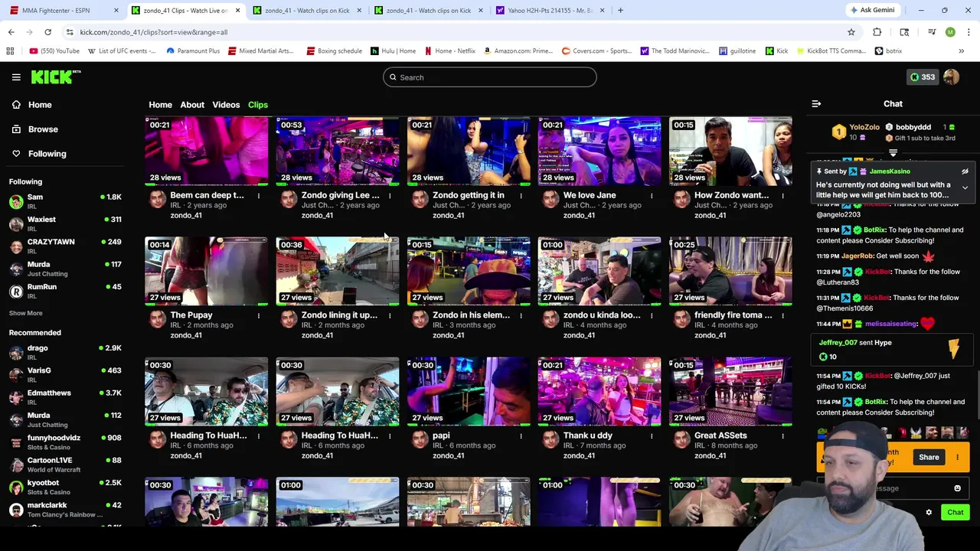The width and height of the screenshot is (980, 551).
Task: Click the green Chat send button
Action: tap(955, 513)
